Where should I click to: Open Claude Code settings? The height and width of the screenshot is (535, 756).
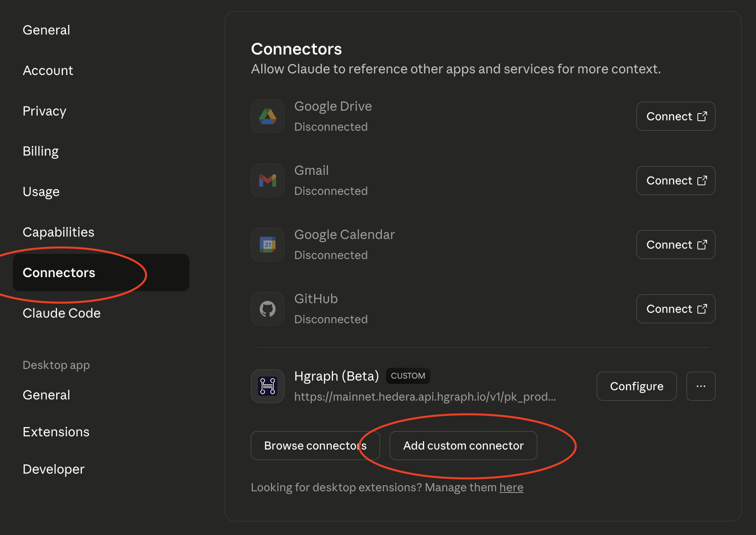[x=61, y=313]
